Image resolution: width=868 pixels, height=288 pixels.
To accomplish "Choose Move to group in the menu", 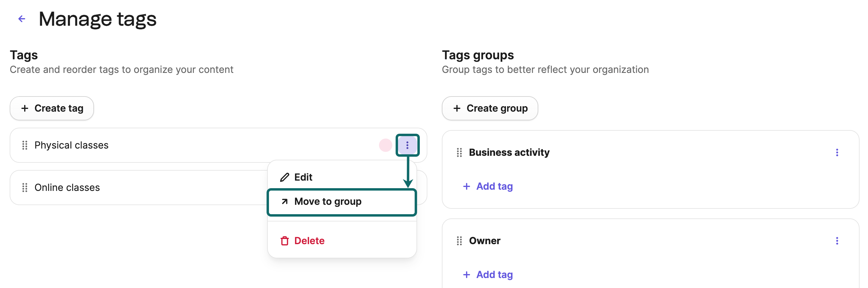I will (328, 201).
